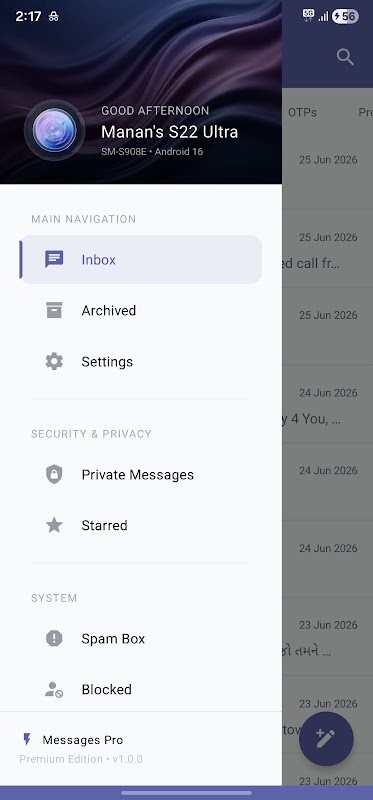This screenshot has height=800, width=373.
Task: Tap the compose new message button
Action: pos(326,739)
